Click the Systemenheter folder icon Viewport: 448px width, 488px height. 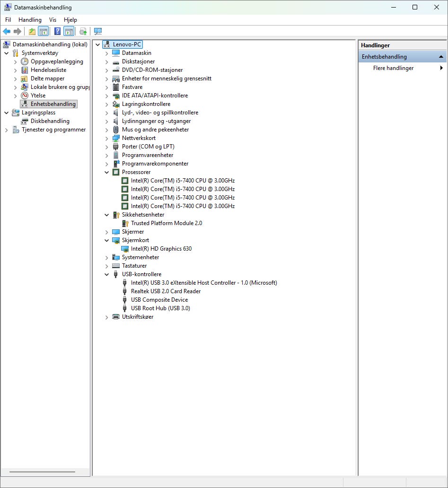(x=116, y=257)
